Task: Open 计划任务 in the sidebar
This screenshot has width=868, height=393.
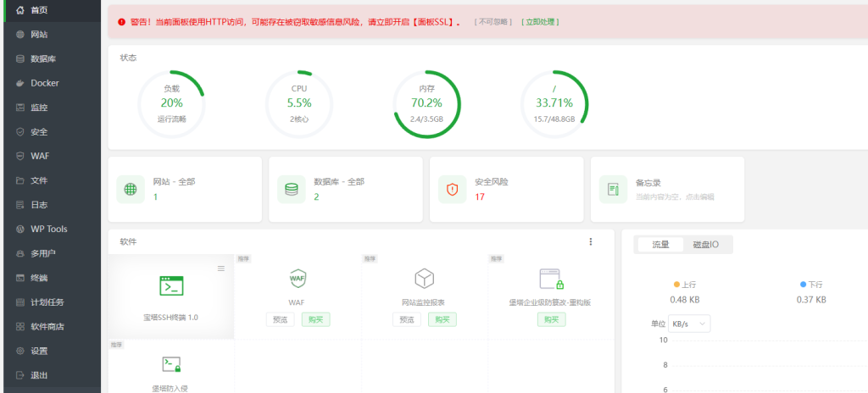Action: click(50, 302)
